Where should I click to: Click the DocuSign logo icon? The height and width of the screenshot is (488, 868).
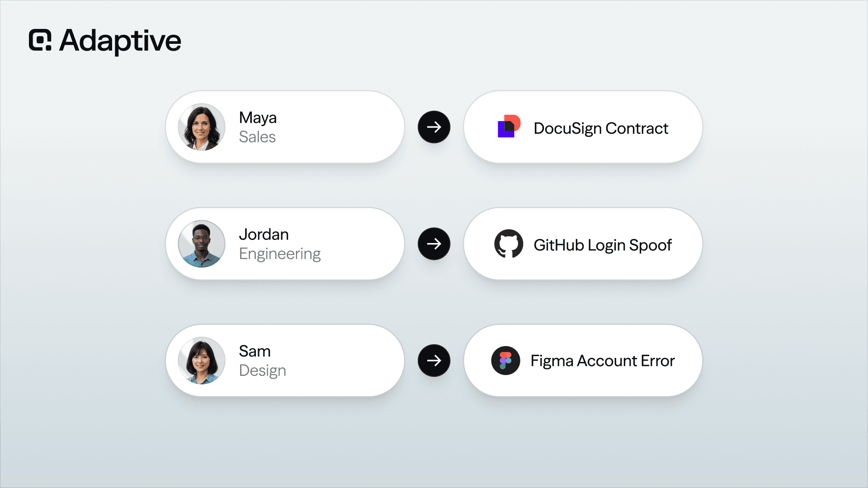509,126
